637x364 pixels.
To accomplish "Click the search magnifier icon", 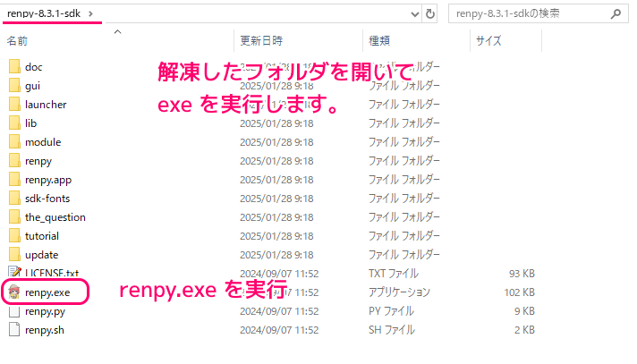I will [x=616, y=13].
